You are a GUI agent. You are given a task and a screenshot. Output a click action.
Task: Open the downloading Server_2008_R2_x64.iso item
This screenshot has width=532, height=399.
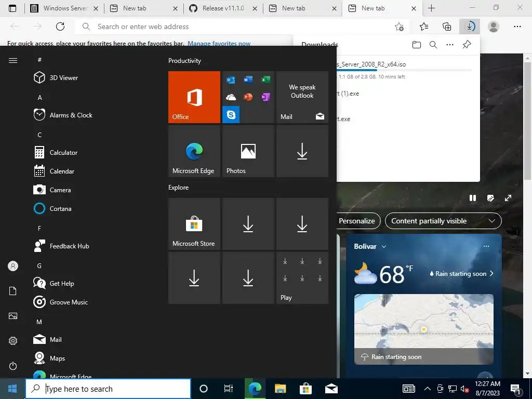pyautogui.click(x=371, y=64)
